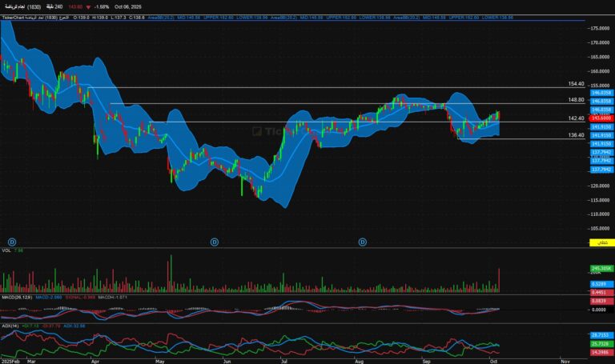Click the D marker near August
The height and width of the screenshot is (364, 615).
[363, 242]
